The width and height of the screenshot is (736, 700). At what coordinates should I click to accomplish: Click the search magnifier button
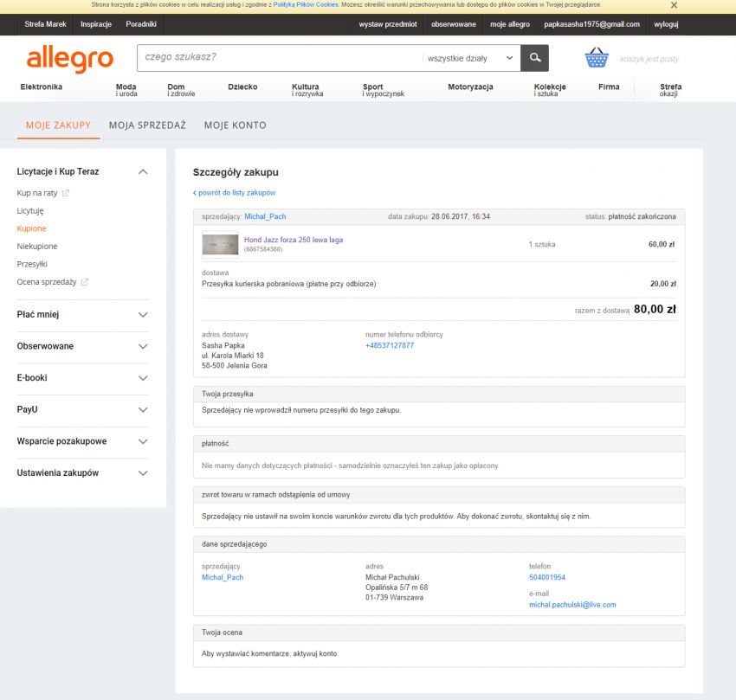click(x=534, y=58)
